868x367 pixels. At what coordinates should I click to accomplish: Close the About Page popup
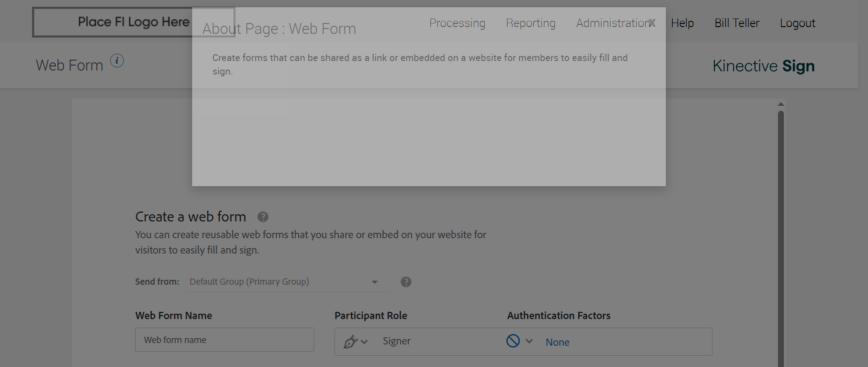coord(652,23)
